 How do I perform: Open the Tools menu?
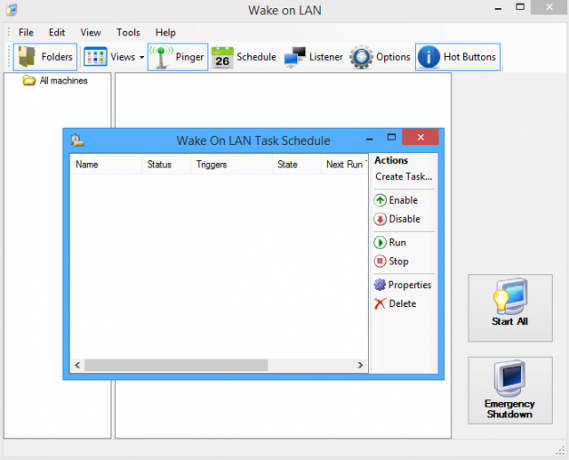128,32
